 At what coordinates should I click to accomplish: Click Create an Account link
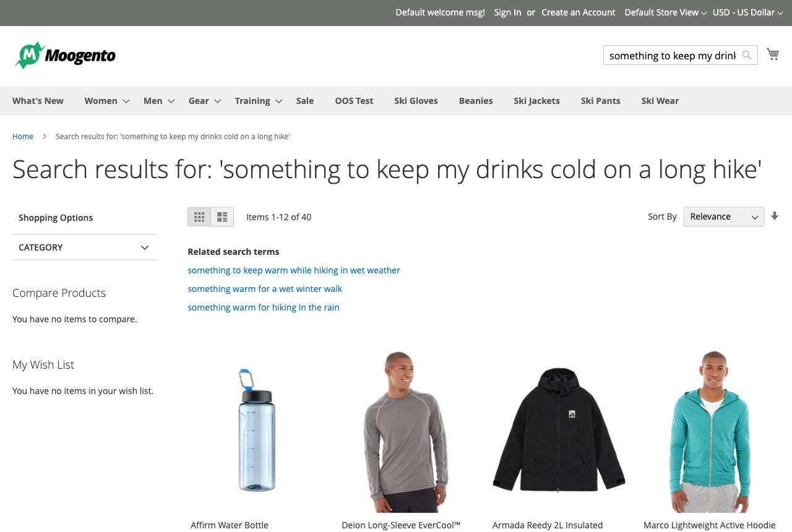[x=579, y=12]
